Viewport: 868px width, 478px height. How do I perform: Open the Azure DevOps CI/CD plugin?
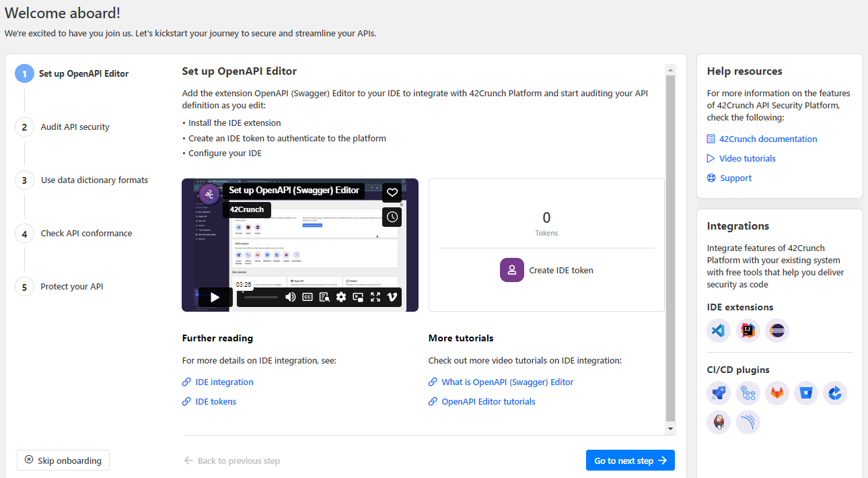click(x=719, y=393)
